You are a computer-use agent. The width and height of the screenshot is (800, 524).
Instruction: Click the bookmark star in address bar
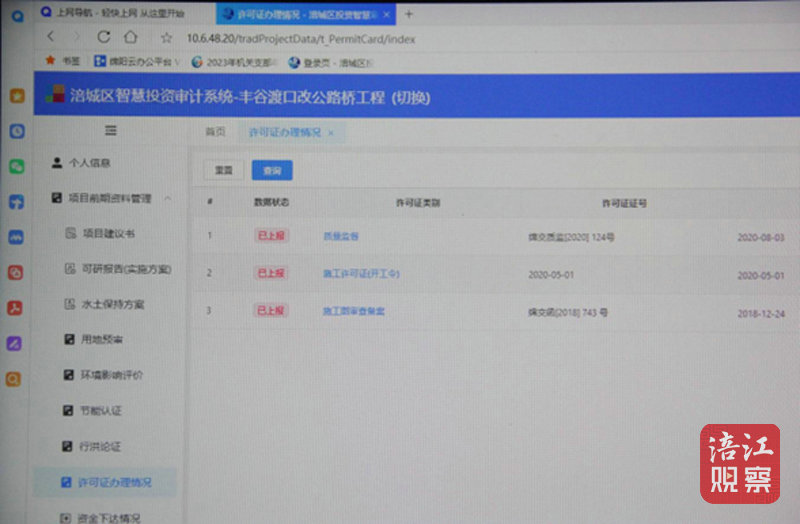pos(166,38)
